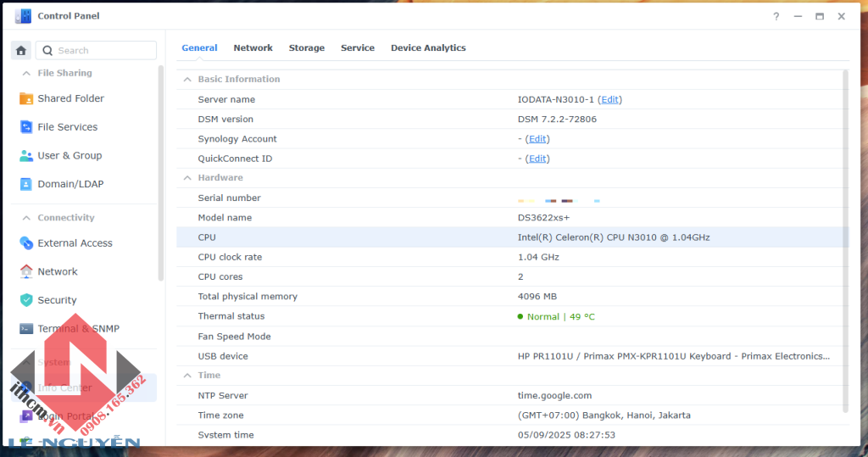Collapse the Basic Information group
This screenshot has width=868, height=457.
tap(187, 79)
